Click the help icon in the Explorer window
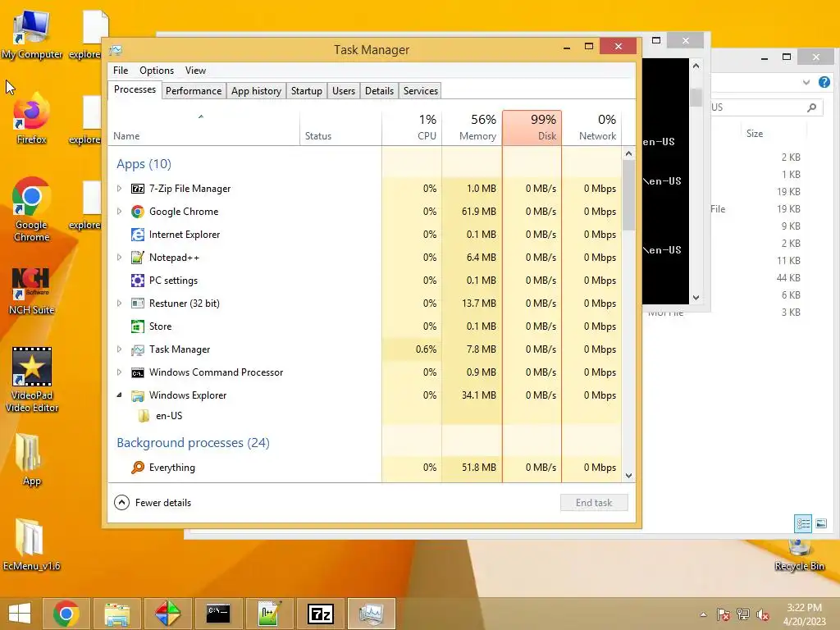 pyautogui.click(x=824, y=82)
